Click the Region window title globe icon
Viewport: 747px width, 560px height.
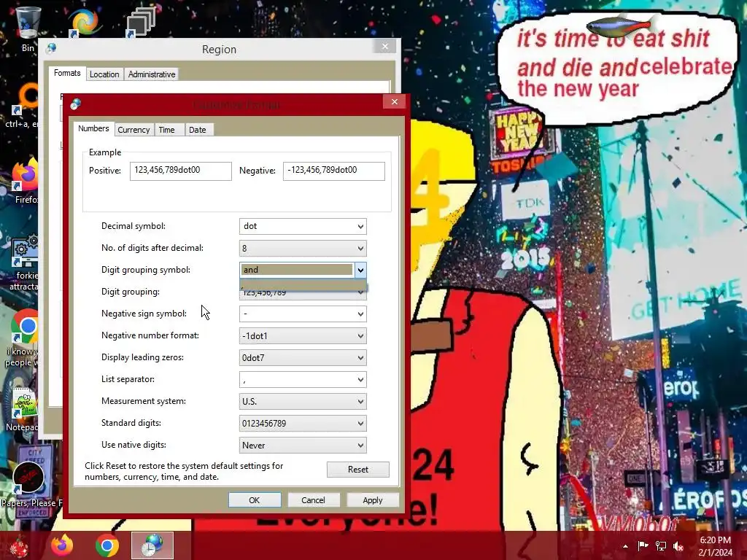click(51, 48)
